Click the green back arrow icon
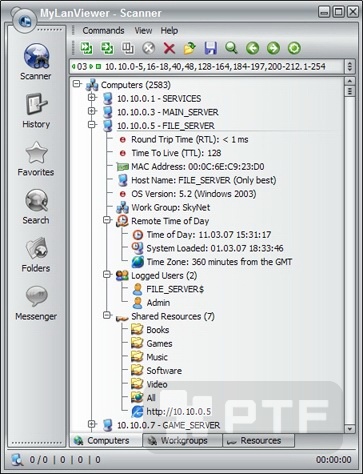The width and height of the screenshot is (363, 474). point(252,48)
